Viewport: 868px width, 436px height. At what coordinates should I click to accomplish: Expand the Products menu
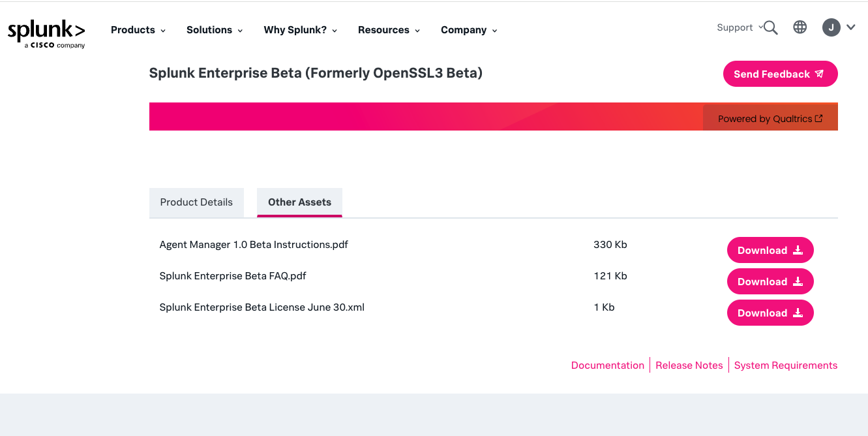[138, 30]
